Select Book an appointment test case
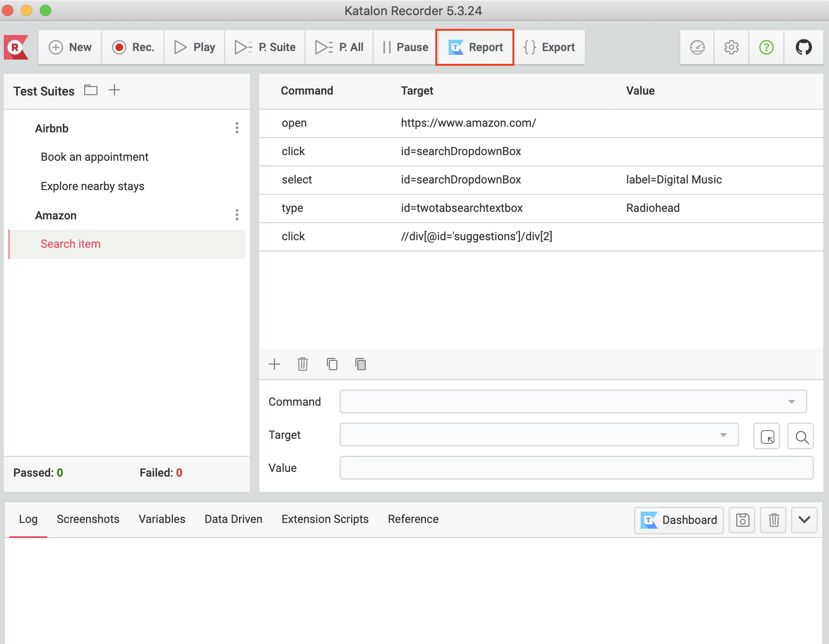The height and width of the screenshot is (644, 829). [x=95, y=157]
